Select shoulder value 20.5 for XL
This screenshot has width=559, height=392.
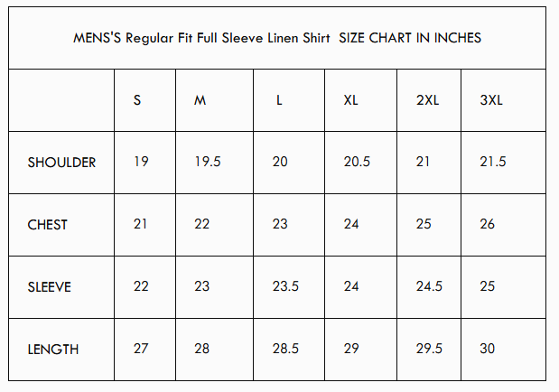click(357, 163)
